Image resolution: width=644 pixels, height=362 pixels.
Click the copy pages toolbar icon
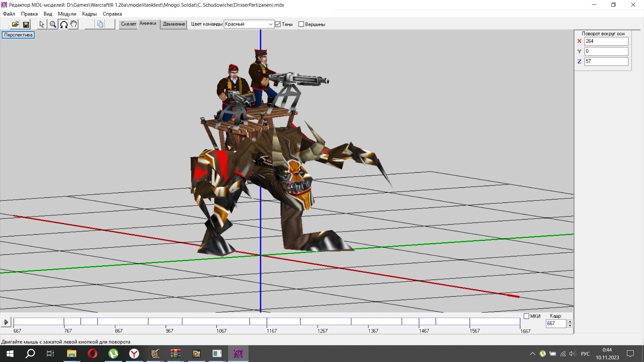100,24
